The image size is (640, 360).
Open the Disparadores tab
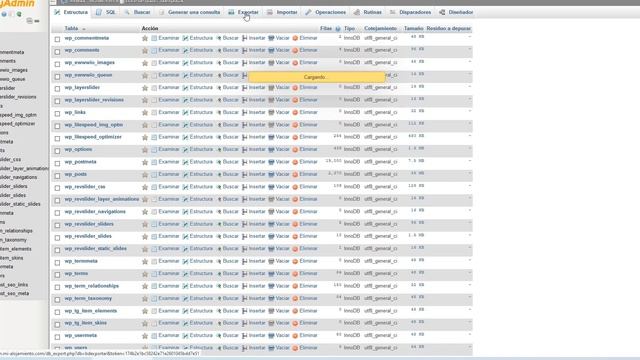410,12
